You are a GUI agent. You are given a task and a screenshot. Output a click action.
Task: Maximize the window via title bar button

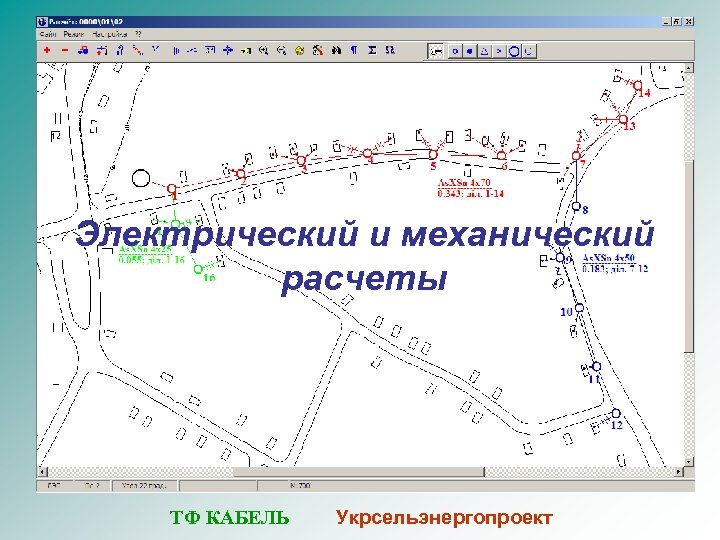pyautogui.click(x=677, y=22)
